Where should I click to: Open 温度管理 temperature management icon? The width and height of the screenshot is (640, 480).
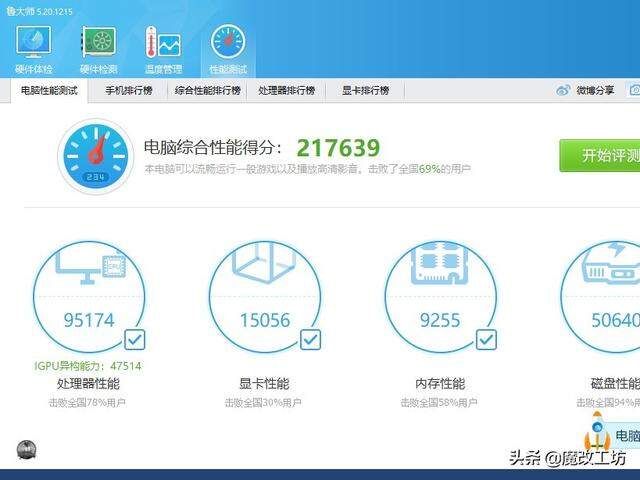pyautogui.click(x=162, y=46)
